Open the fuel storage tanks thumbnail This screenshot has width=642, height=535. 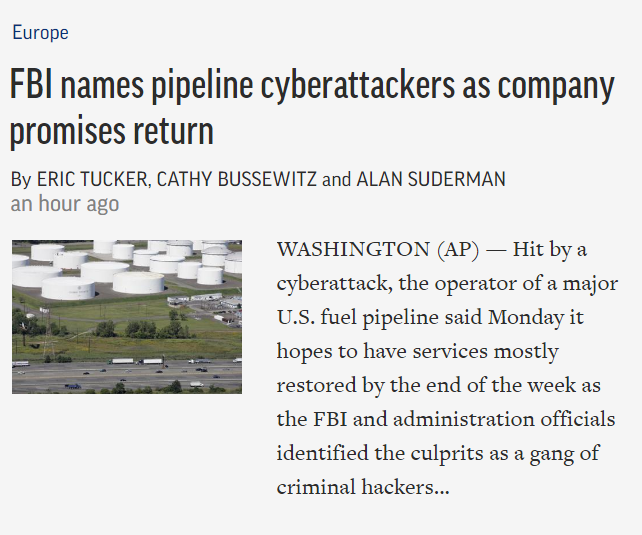[x=127, y=317]
